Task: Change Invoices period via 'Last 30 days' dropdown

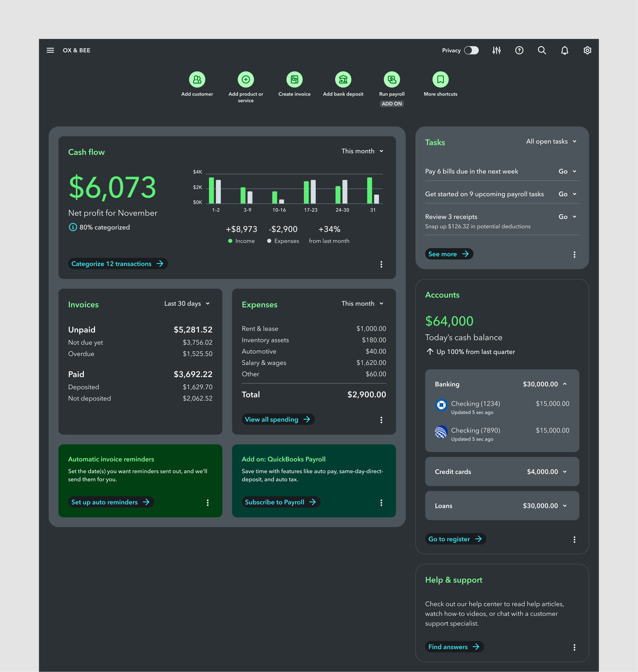Action: (187, 303)
